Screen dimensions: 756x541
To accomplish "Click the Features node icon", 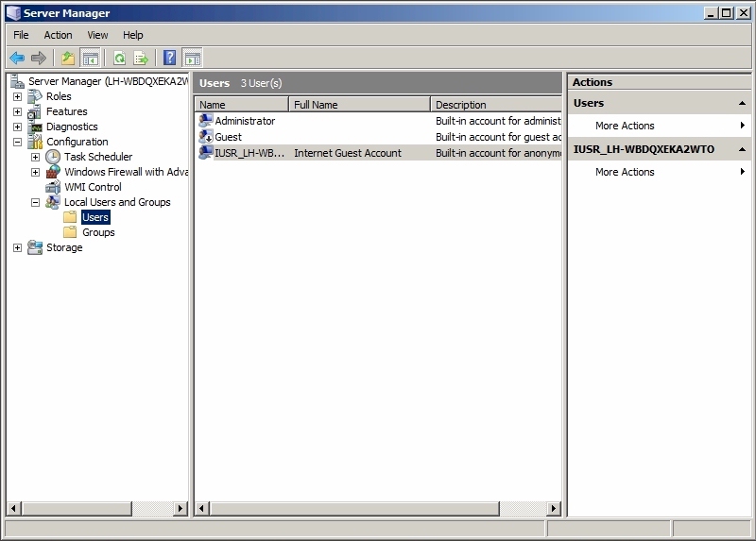I will (x=35, y=111).
